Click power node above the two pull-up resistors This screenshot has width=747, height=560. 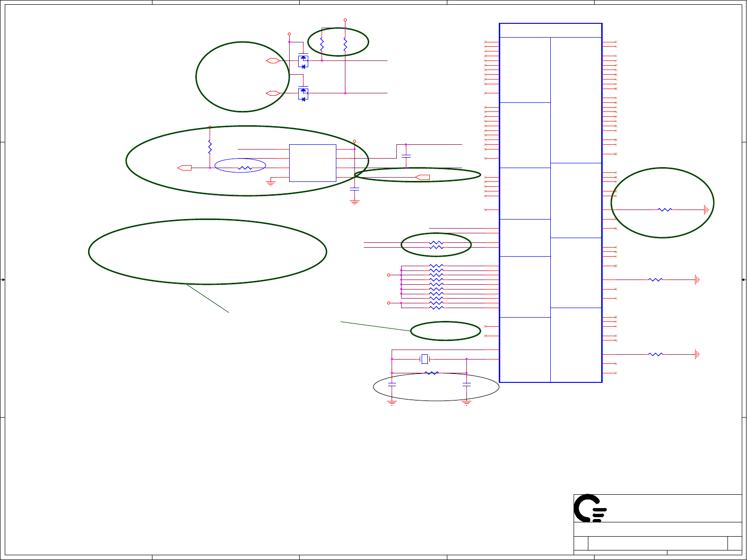345,20
